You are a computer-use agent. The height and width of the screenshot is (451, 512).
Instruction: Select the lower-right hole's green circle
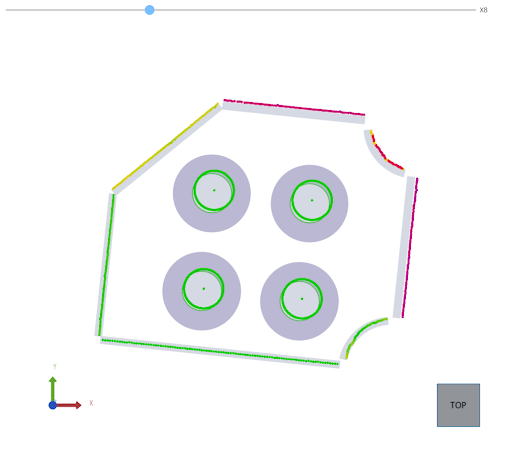[302, 299]
